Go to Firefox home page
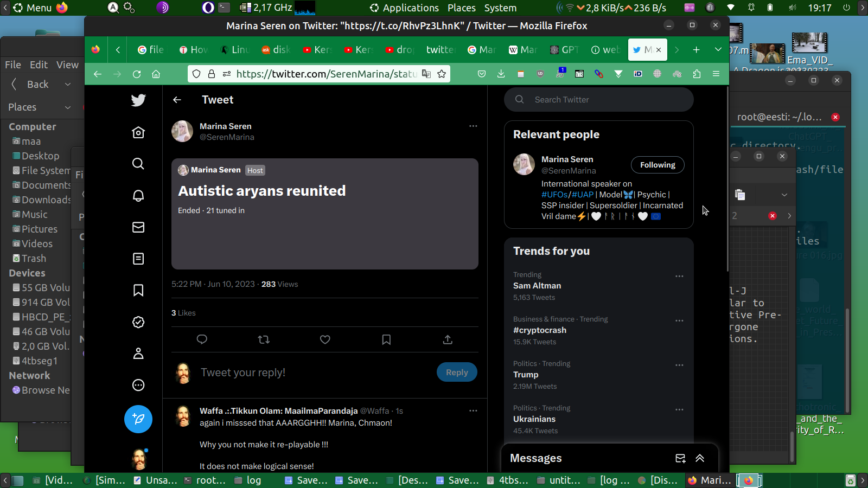Screen dimensions: 868x488 tap(156, 74)
